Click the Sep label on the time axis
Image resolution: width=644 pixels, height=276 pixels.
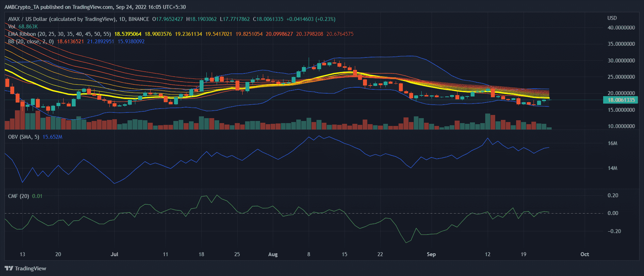[x=431, y=254]
